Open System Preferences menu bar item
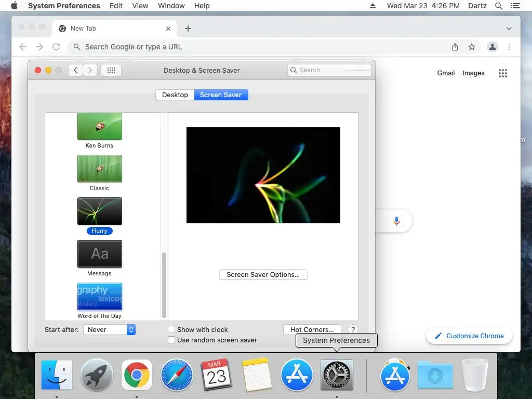Image resolution: width=532 pixels, height=399 pixels. point(64,6)
